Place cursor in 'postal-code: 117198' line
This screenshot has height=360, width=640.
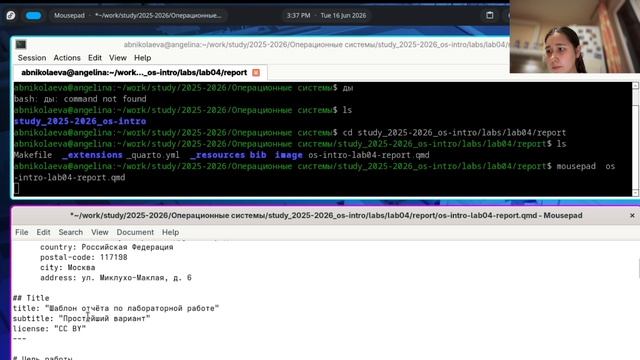pyautogui.click(x=84, y=258)
